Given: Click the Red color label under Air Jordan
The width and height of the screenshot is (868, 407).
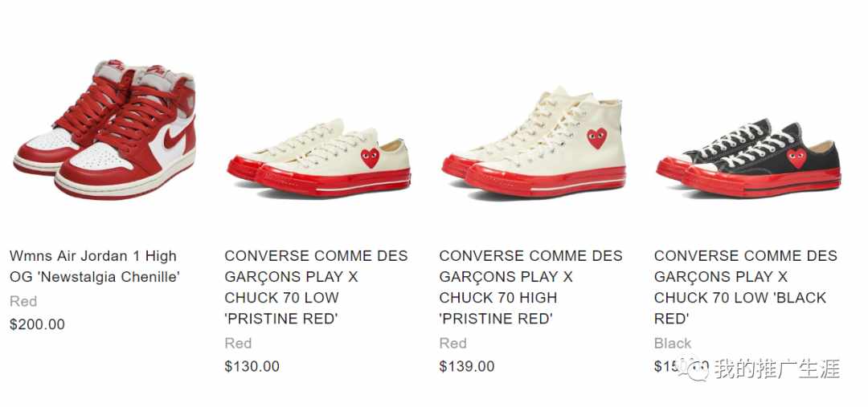Looking at the screenshot, I should tap(23, 301).
